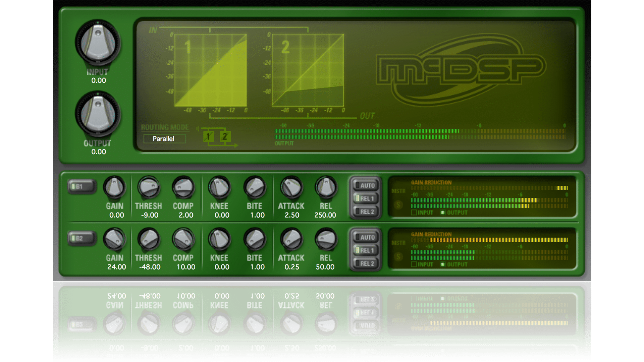Toggle the B2 band enable button
This screenshot has width=644, height=362.
pos(82,238)
